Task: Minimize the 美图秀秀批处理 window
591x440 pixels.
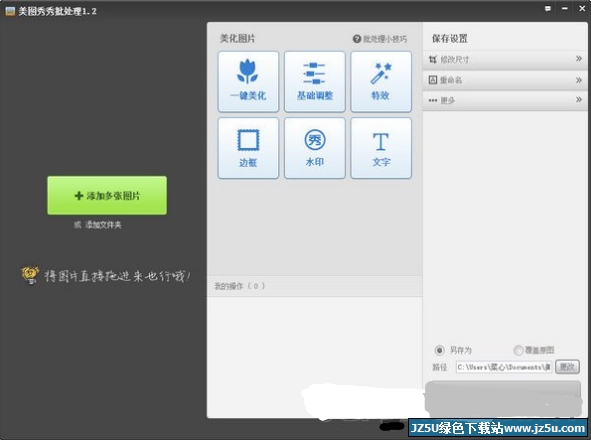Action: click(565, 9)
